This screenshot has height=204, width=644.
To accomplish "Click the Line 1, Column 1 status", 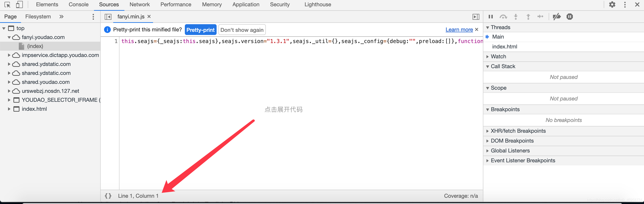I will tap(138, 196).
